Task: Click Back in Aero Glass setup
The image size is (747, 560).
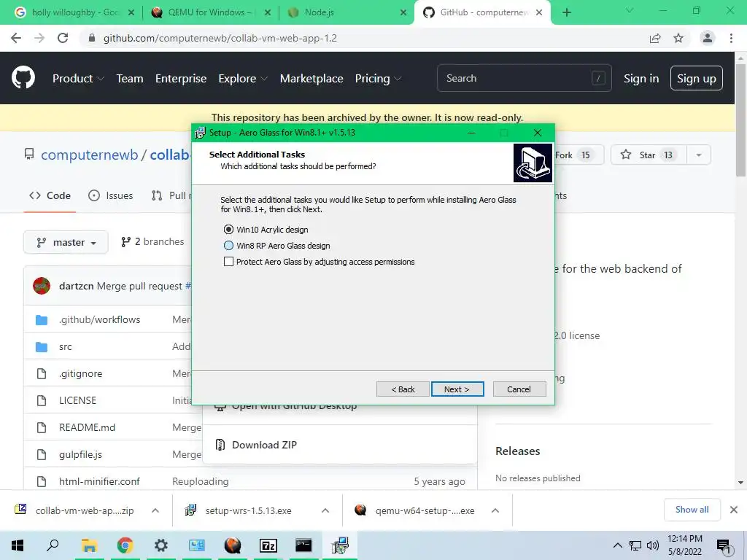Action: click(403, 389)
